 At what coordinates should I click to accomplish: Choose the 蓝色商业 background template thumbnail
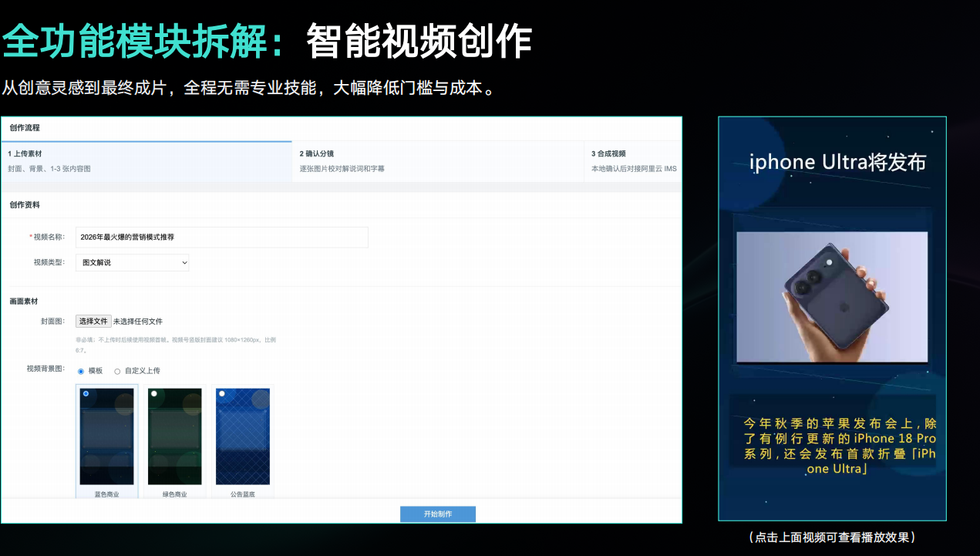[107, 436]
